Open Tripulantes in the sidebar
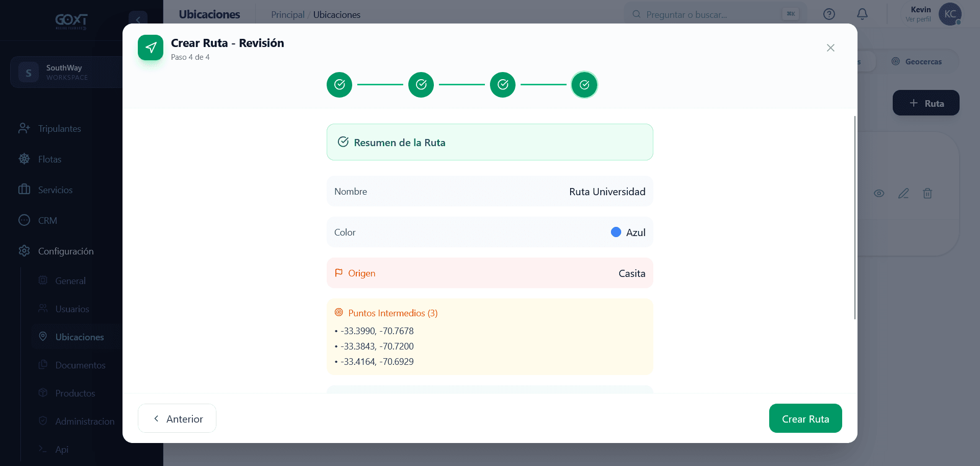This screenshot has width=980, height=466. (59, 128)
